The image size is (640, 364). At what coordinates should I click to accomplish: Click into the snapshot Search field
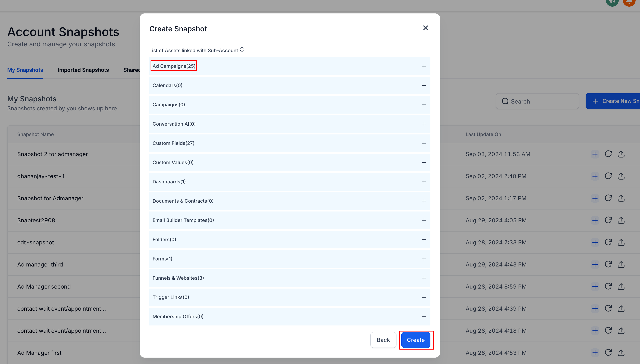tap(540, 101)
